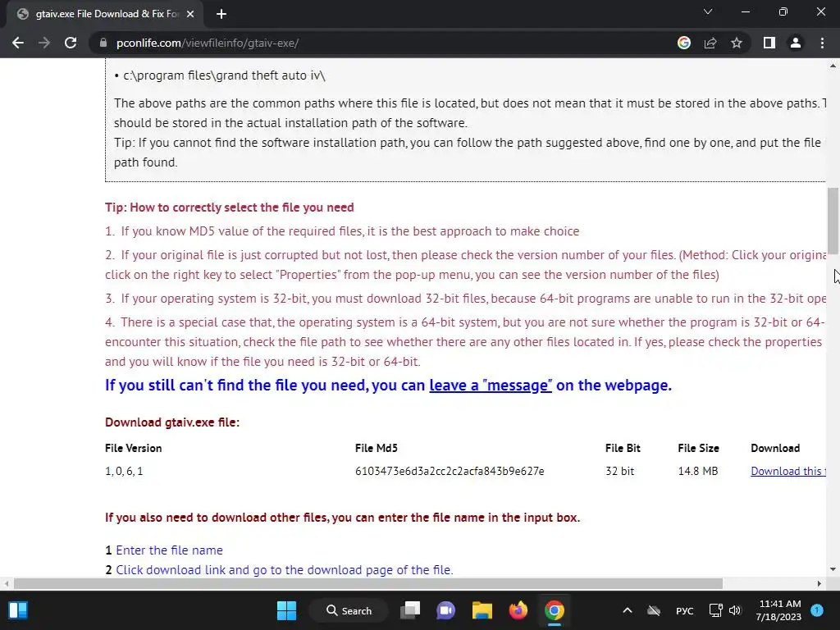Select the MD5 hash value text
Screen dimensions: 840x630
click(x=450, y=471)
